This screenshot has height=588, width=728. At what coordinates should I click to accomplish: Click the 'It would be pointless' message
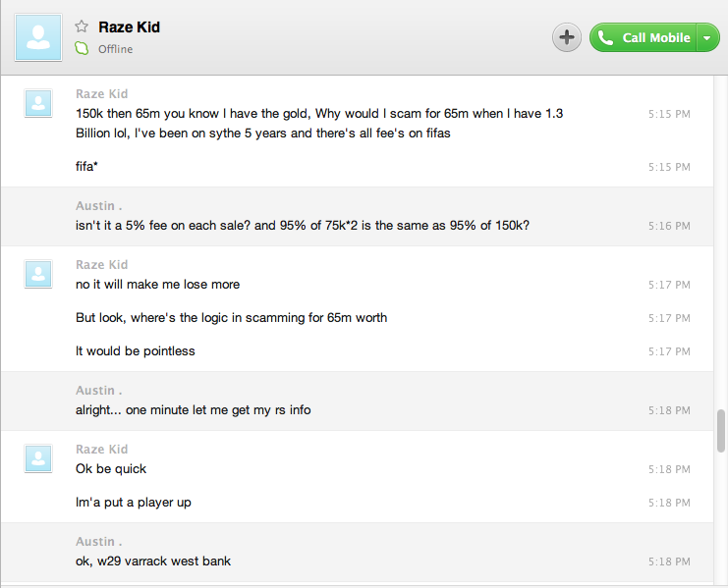(x=136, y=351)
